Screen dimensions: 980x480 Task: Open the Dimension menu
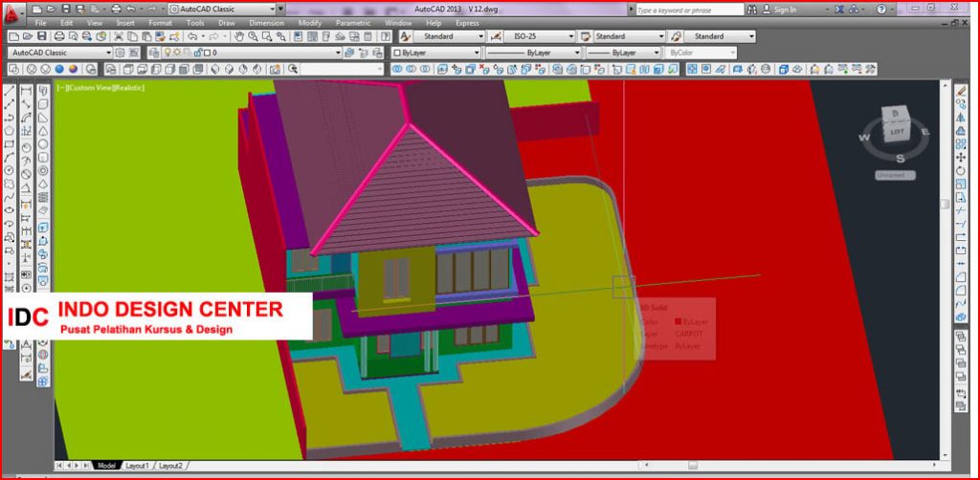(x=267, y=23)
